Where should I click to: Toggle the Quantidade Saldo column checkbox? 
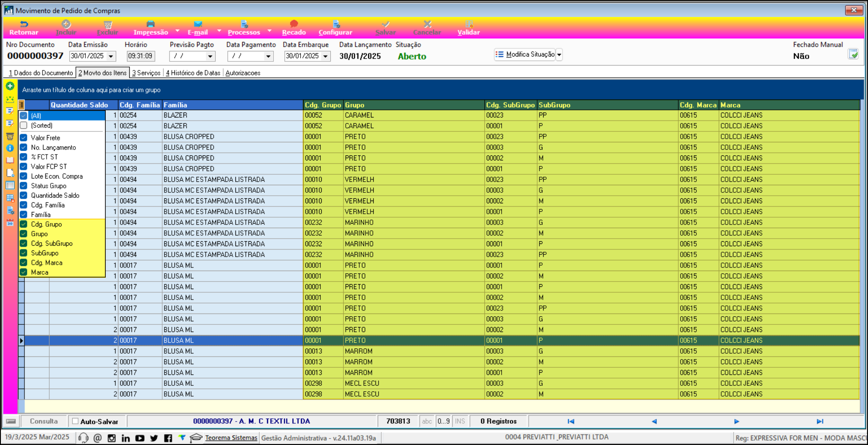pos(23,195)
